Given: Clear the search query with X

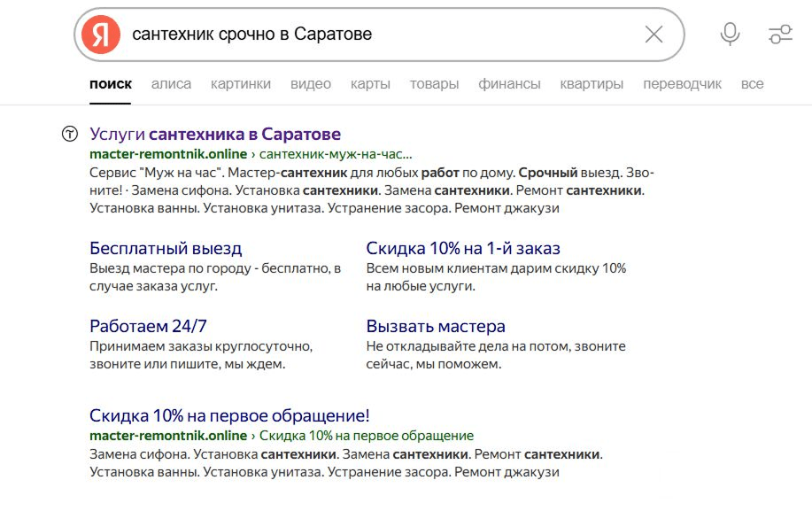Looking at the screenshot, I should pyautogui.click(x=653, y=35).
